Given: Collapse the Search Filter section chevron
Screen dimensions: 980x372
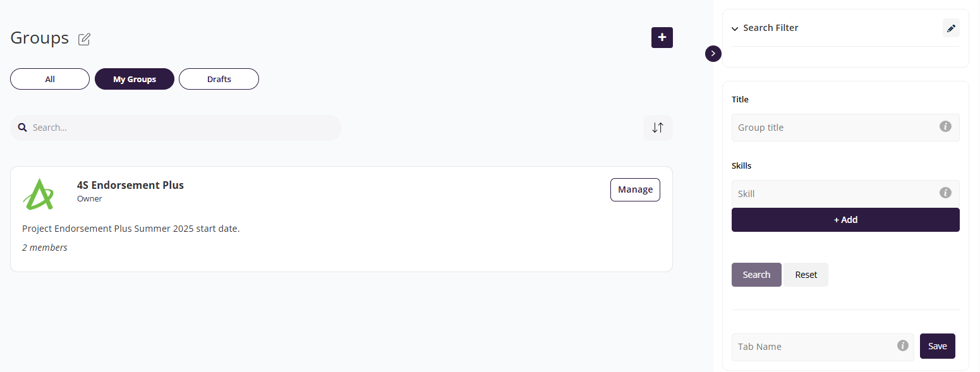Looking at the screenshot, I should tap(735, 29).
